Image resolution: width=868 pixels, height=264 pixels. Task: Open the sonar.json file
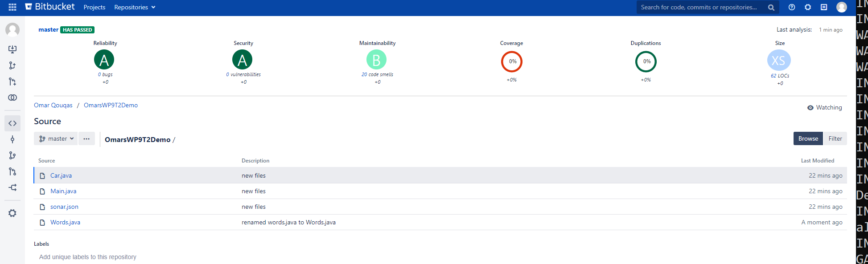pyautogui.click(x=64, y=207)
